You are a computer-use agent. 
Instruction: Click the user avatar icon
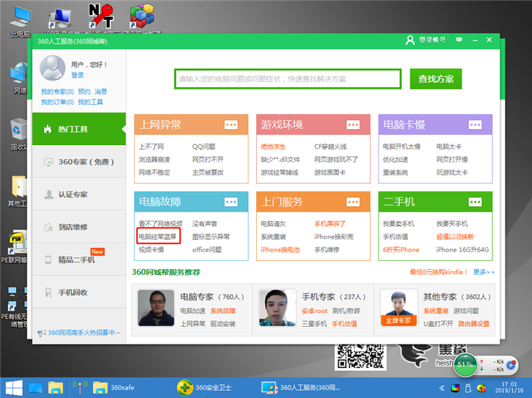53,68
